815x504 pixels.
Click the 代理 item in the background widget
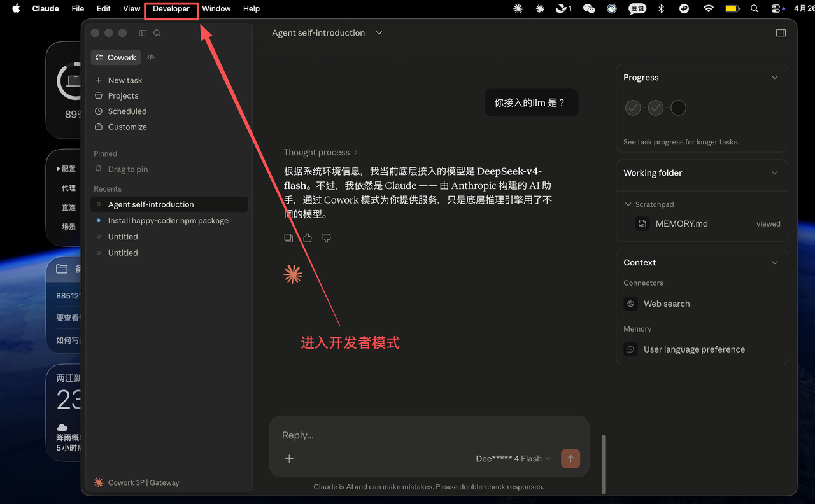tap(69, 188)
